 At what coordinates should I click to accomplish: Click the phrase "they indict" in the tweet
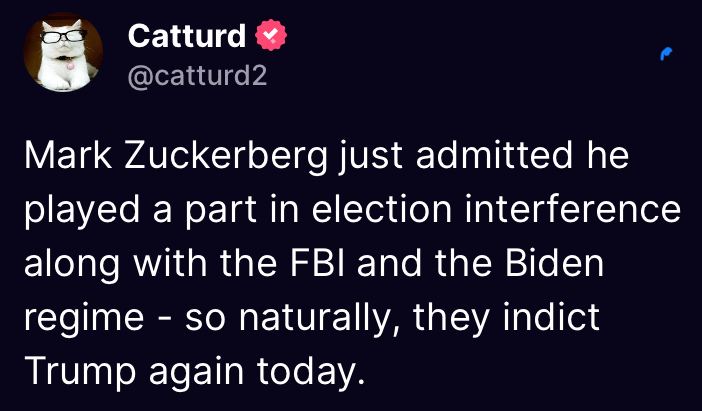516,319
